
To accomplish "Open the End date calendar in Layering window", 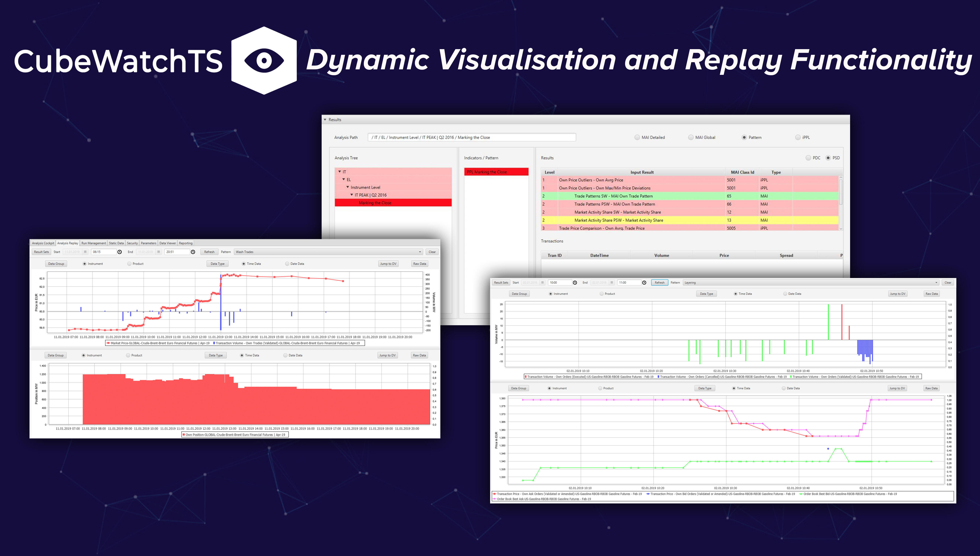I will pyautogui.click(x=612, y=283).
